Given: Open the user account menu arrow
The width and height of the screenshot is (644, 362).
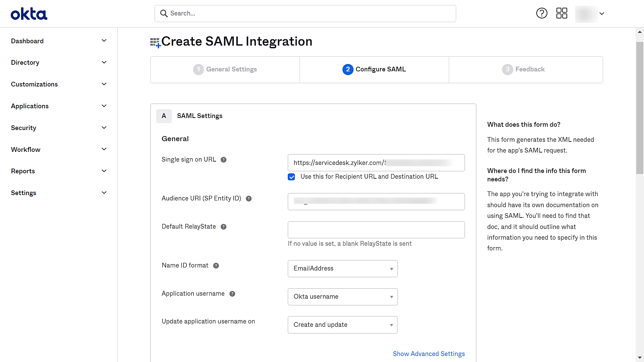Looking at the screenshot, I should click(602, 14).
